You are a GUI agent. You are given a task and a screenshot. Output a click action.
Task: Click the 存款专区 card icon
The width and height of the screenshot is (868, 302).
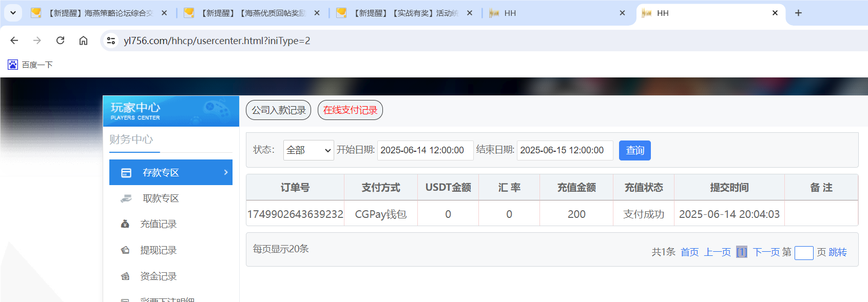tap(126, 173)
